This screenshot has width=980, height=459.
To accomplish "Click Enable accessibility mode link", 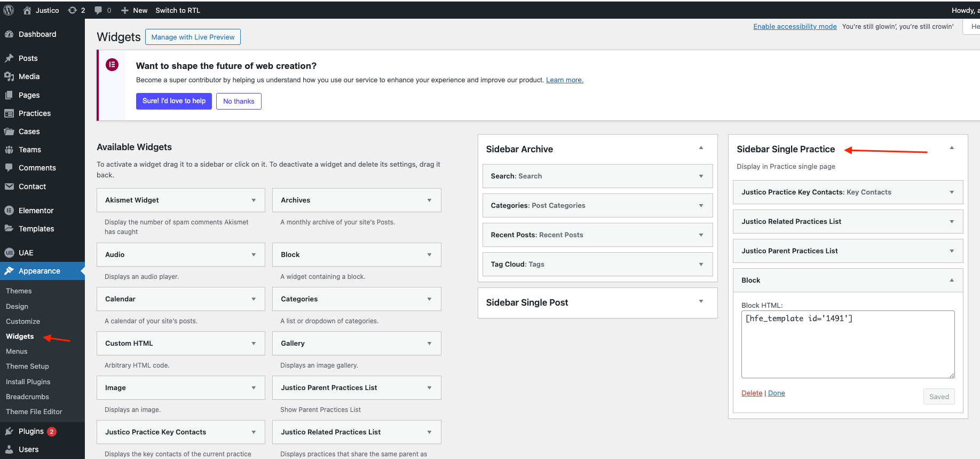I will pos(795,26).
